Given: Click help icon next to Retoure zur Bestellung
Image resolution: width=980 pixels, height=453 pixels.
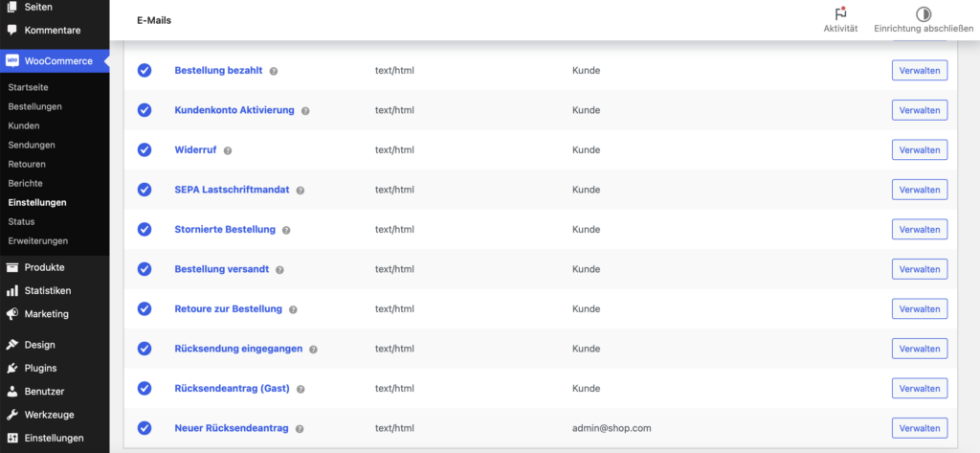Looking at the screenshot, I should click(x=293, y=309).
